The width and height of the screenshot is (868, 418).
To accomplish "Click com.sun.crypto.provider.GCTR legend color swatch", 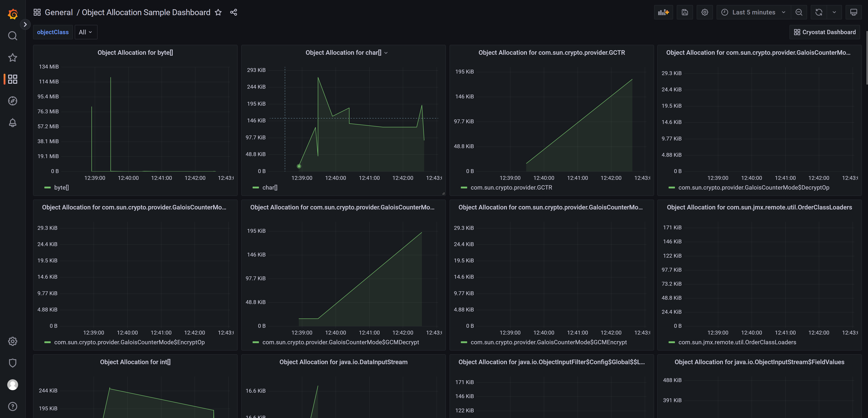I will point(464,188).
